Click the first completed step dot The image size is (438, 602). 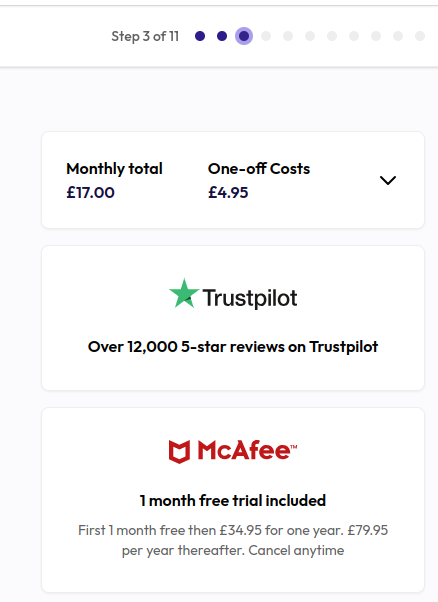pos(200,36)
